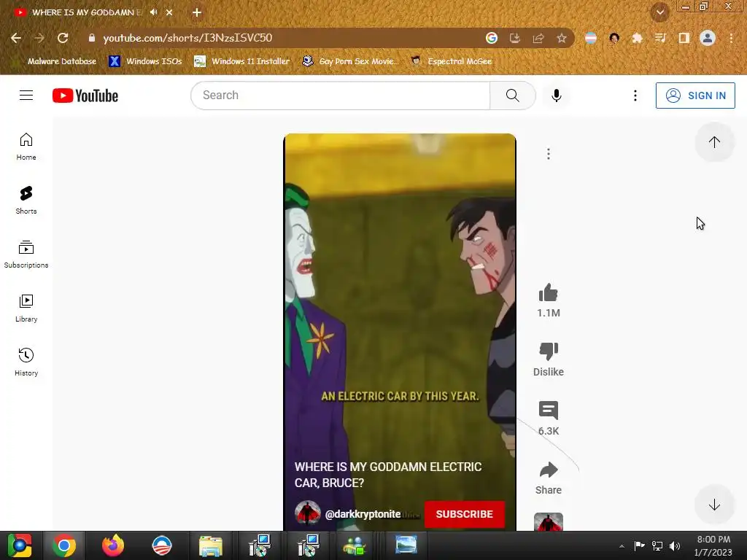Start voice search with microphone icon

(x=556, y=96)
